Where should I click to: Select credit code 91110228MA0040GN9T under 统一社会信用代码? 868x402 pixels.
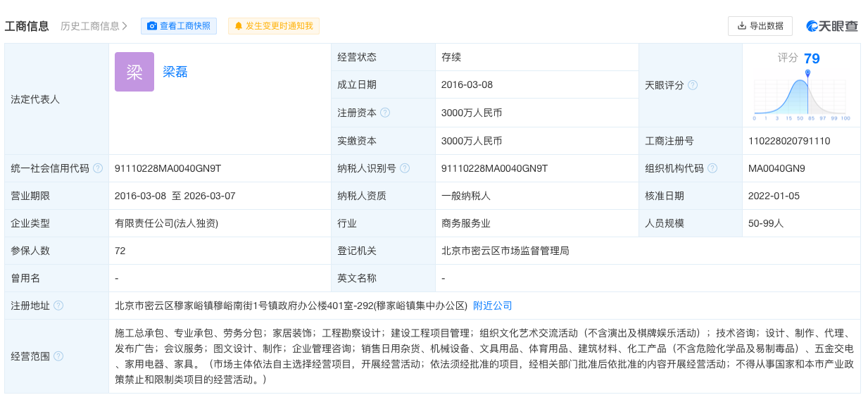(168, 168)
